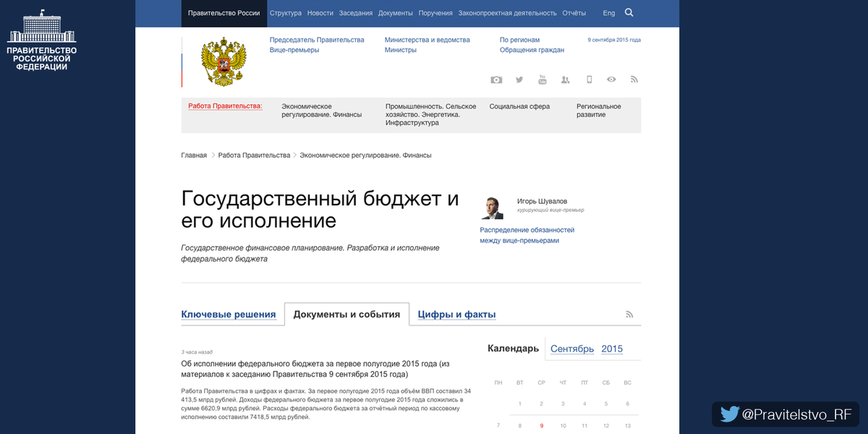Open the Twitter icon in header
This screenshot has width=868, height=434.
(x=519, y=80)
